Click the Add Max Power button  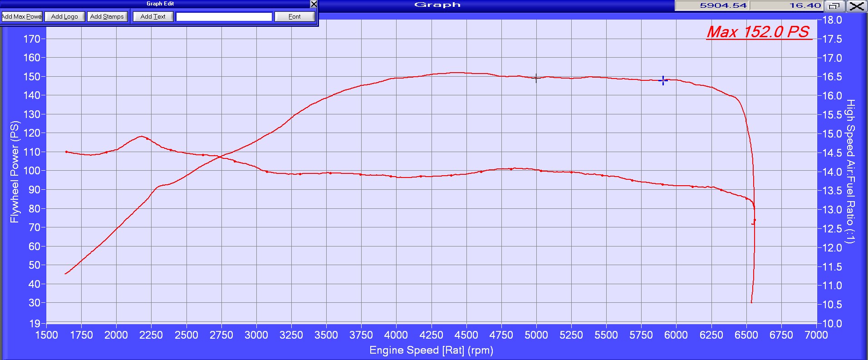pyautogui.click(x=22, y=16)
